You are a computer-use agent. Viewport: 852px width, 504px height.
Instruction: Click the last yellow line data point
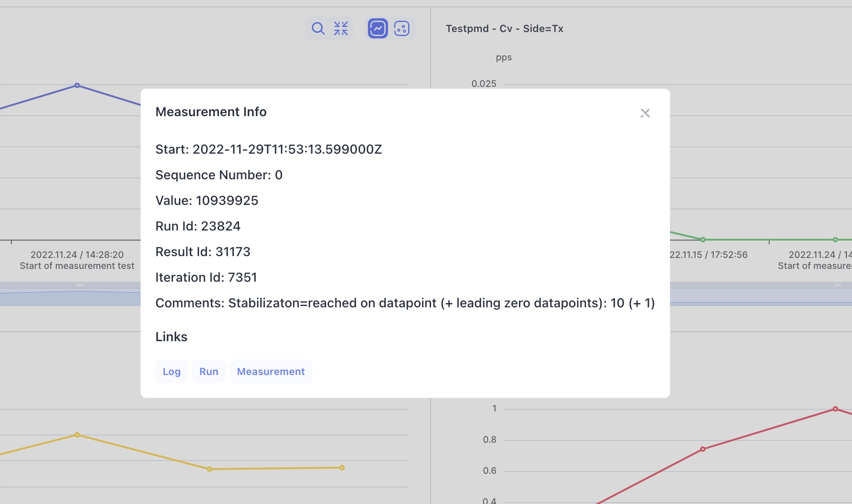(x=342, y=468)
